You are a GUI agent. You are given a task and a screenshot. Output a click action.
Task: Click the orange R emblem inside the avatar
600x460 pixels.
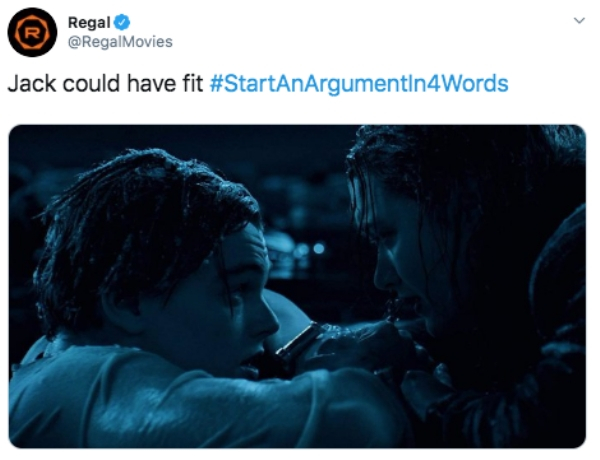tap(32, 33)
